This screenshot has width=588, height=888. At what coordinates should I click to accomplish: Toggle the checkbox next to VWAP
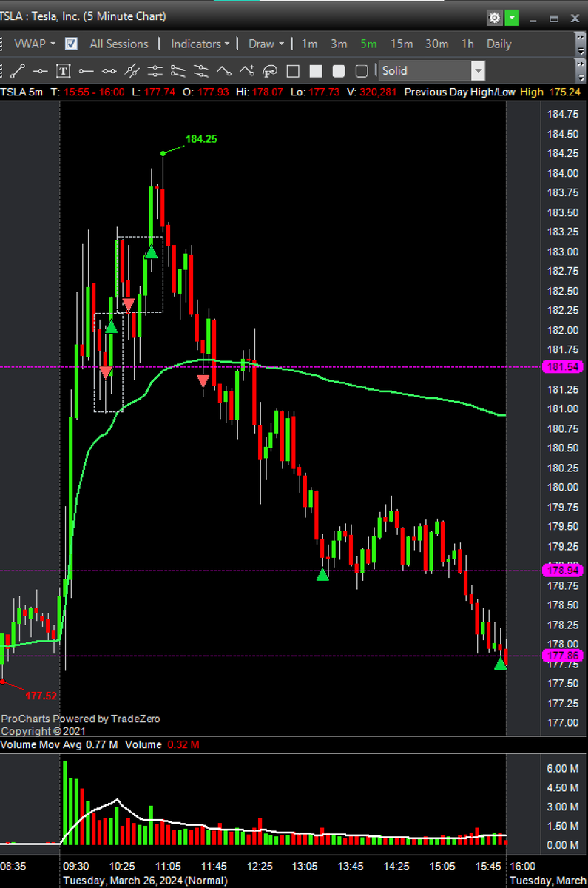tap(71, 44)
